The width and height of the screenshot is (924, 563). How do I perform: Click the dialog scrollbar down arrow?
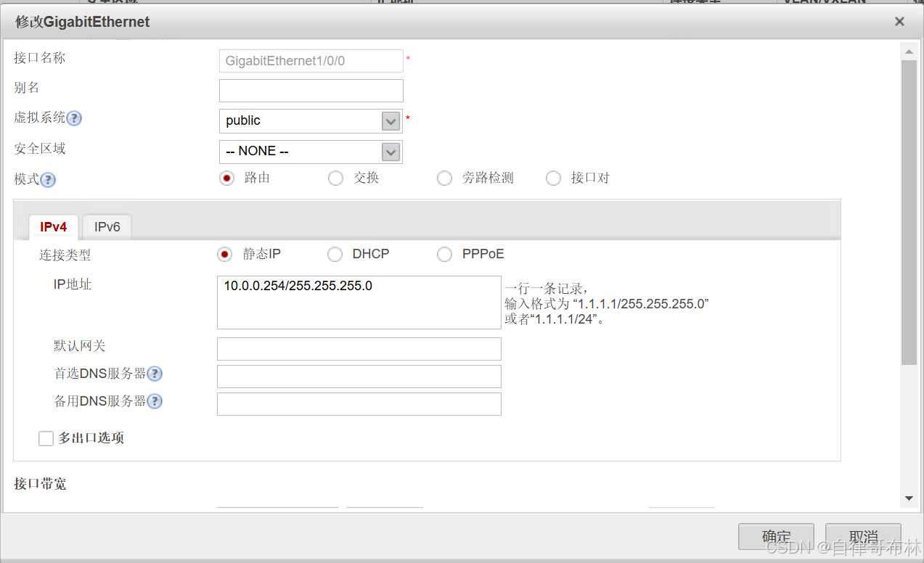(909, 498)
